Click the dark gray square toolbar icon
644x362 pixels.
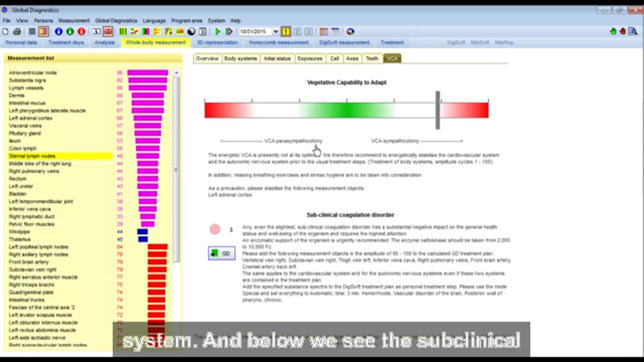coord(32,32)
